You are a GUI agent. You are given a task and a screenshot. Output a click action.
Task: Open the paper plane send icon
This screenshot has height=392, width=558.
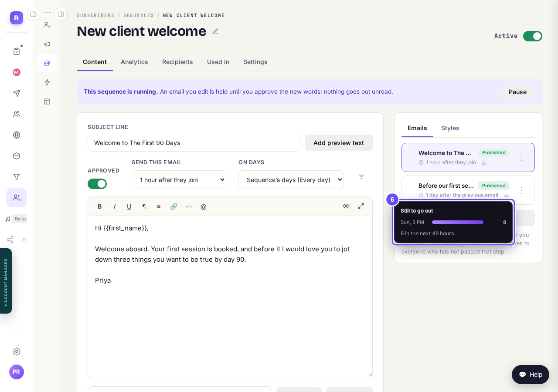click(x=17, y=93)
